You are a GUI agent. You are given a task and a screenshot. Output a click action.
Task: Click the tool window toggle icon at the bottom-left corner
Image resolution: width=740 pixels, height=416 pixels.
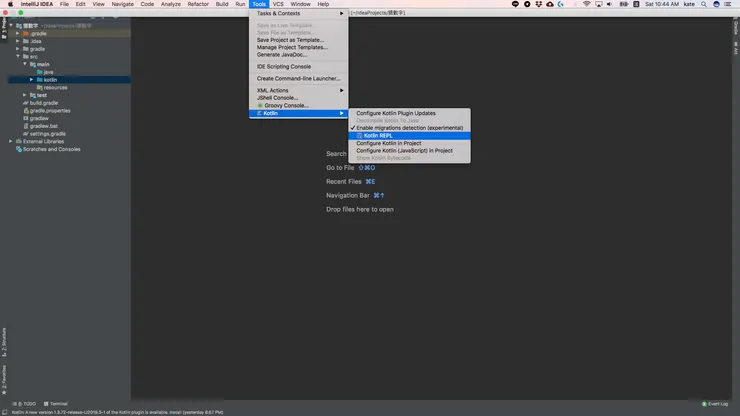(4, 412)
